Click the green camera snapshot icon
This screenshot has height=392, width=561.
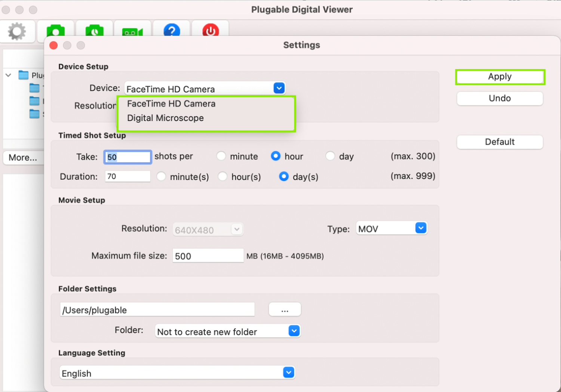(x=56, y=31)
